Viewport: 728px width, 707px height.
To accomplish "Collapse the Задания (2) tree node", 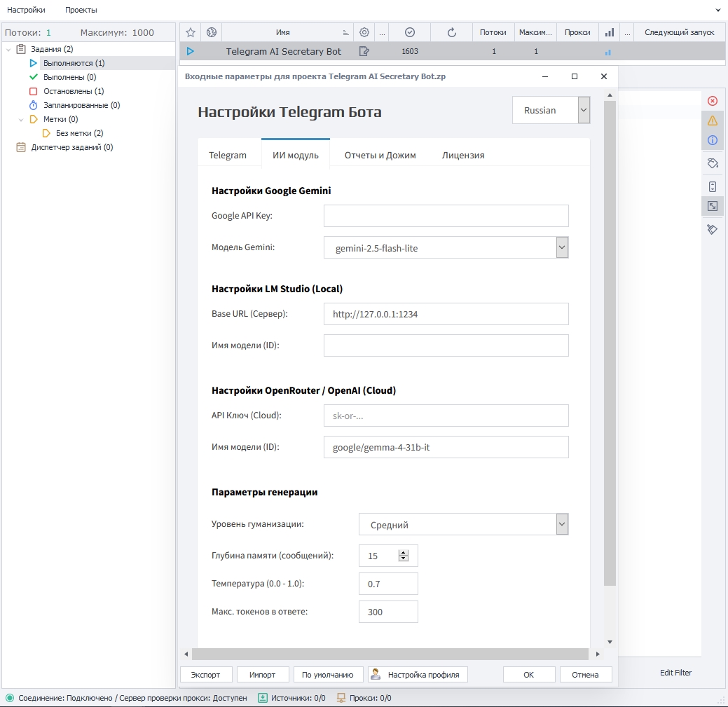I will tap(8, 49).
